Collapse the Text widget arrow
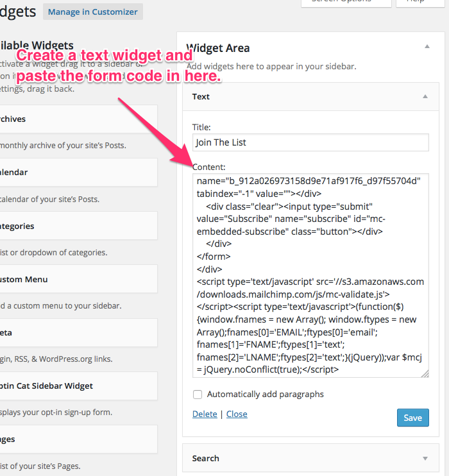The height and width of the screenshot is (476, 449). click(x=425, y=96)
